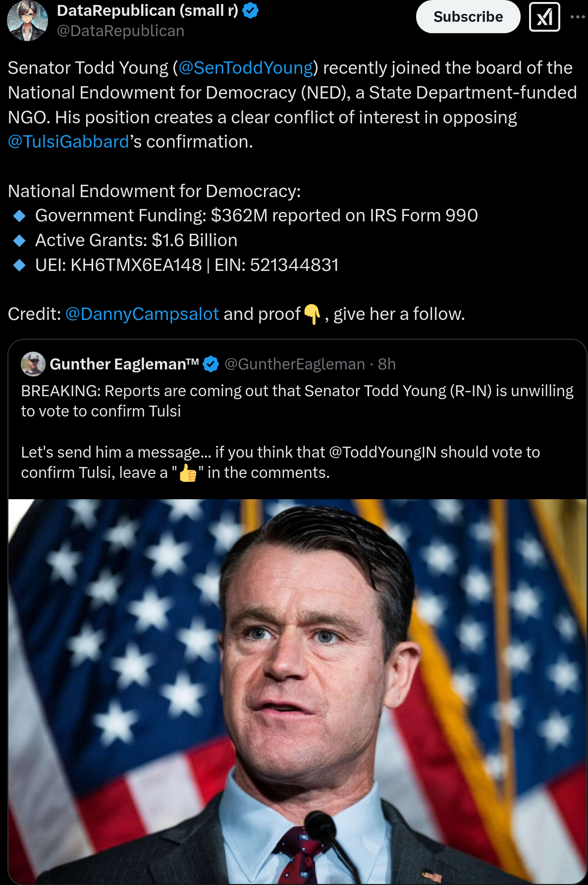The width and height of the screenshot is (588, 885).
Task: Open the three-dot more options menu
Action: 578,17
